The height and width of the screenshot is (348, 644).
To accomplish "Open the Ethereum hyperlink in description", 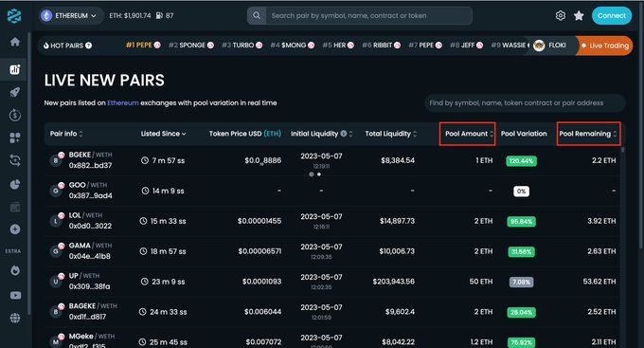I will coord(123,102).
